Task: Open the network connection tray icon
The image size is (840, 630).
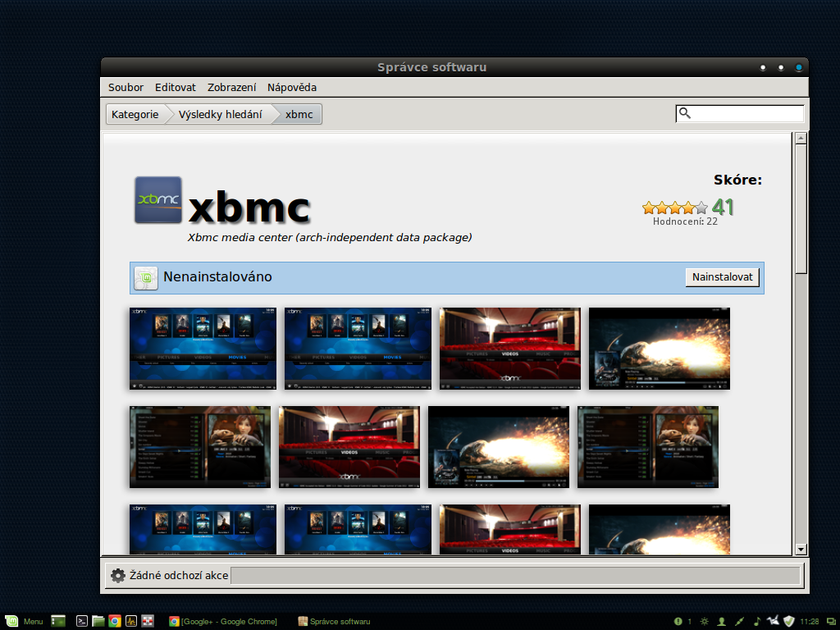Action: coord(739,622)
